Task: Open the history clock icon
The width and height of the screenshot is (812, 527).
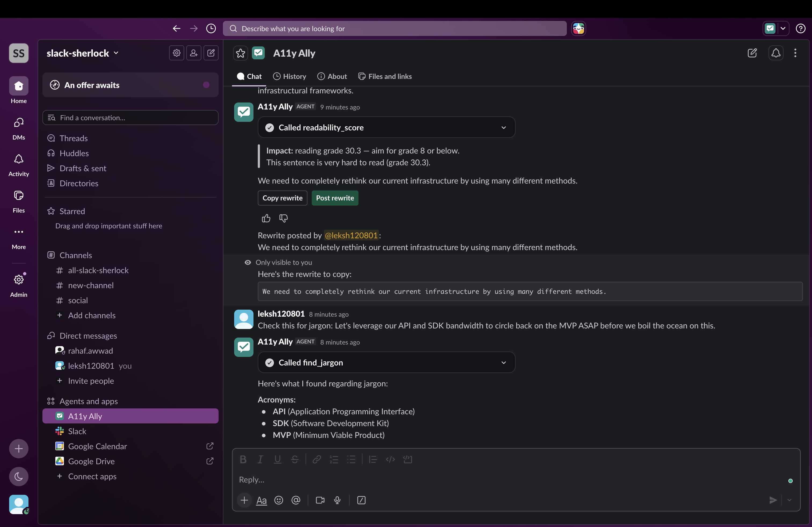Action: pos(211,29)
